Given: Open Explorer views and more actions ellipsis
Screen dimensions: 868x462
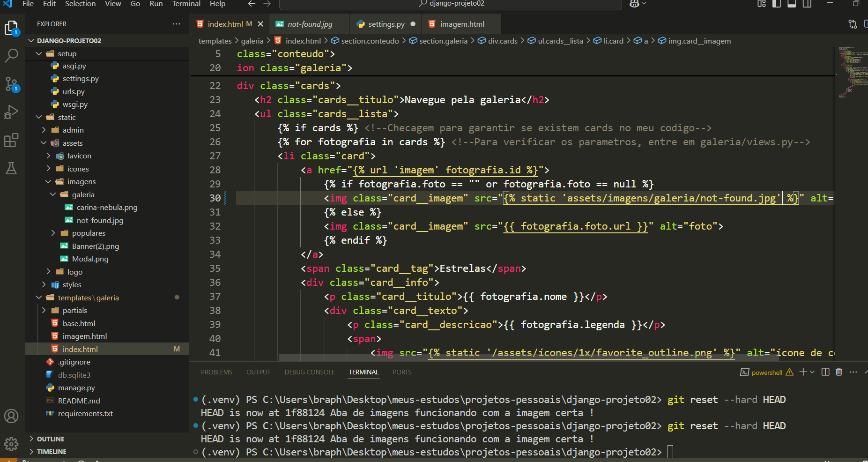Looking at the screenshot, I should [176, 24].
